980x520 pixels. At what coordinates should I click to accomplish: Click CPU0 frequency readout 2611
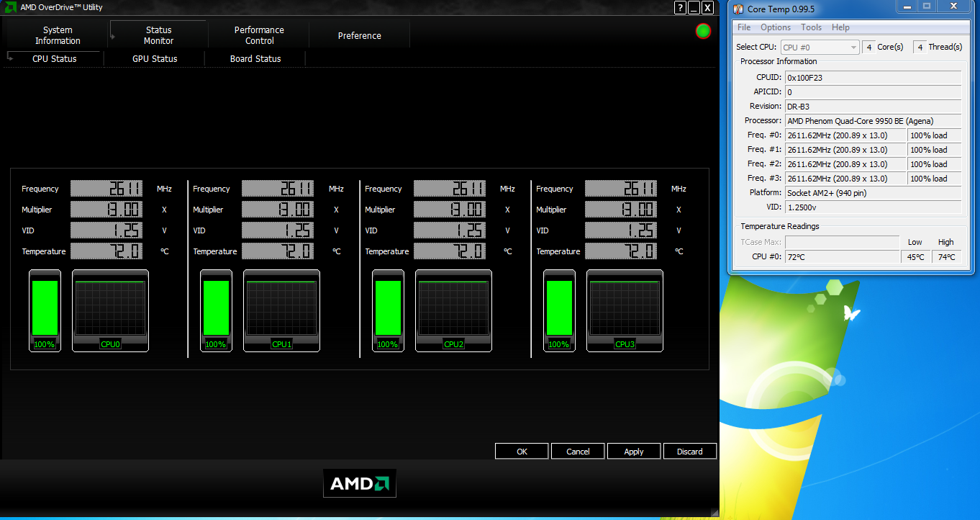(106, 189)
